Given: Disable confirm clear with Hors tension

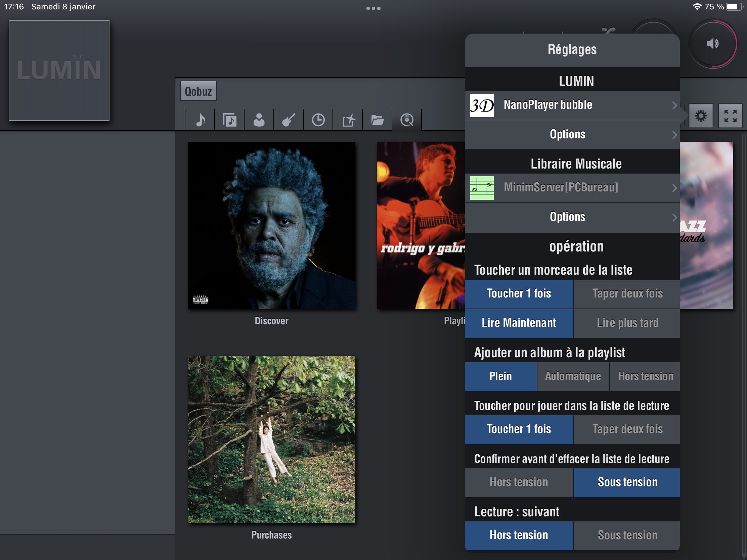Looking at the screenshot, I should tap(519, 482).
